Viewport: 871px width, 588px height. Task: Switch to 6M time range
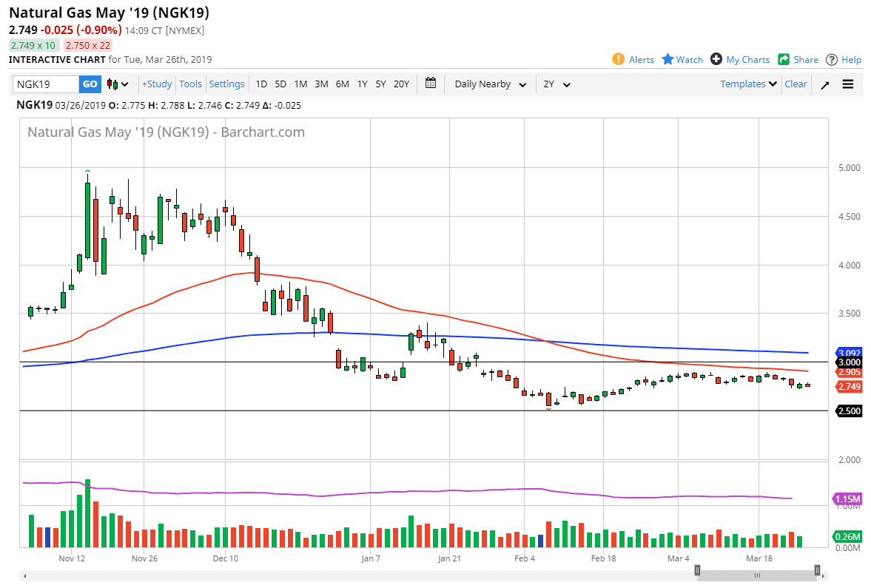[x=342, y=84]
